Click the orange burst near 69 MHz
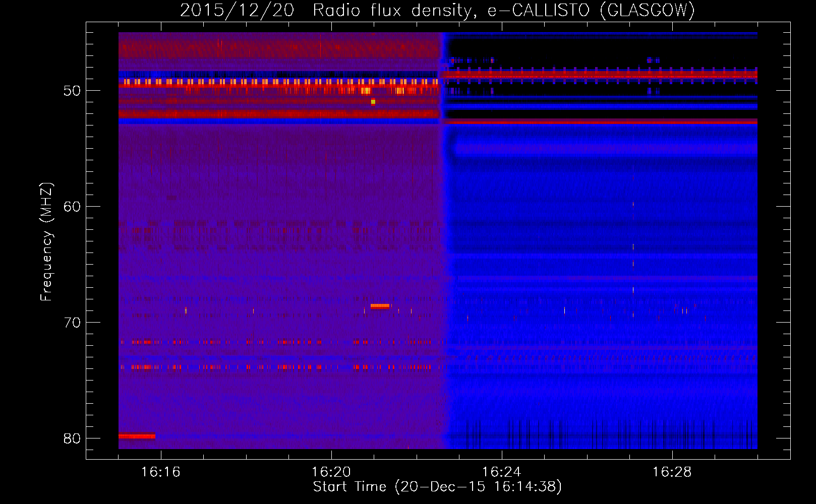 click(380, 306)
